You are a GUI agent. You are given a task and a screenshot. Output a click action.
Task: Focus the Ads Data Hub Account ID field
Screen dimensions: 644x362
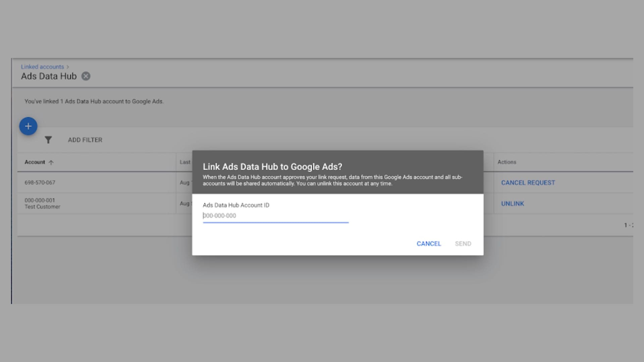[x=276, y=216]
